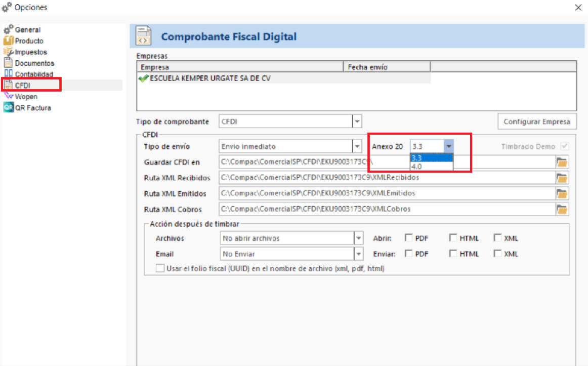Image resolution: width=588 pixels, height=366 pixels.
Task: Open the Producto options section
Action: click(x=29, y=41)
